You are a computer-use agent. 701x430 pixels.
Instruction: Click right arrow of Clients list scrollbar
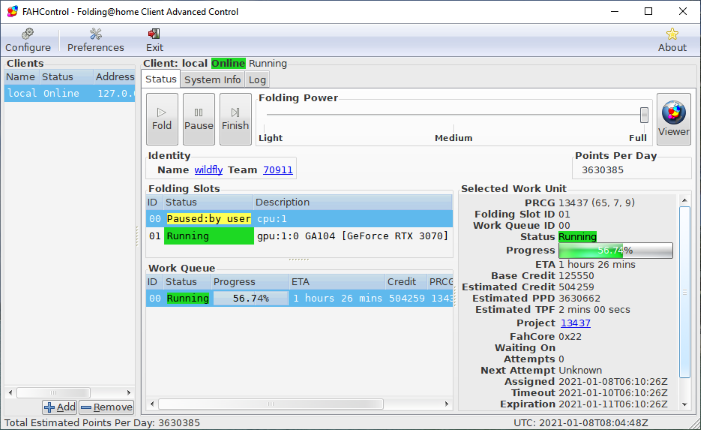click(128, 392)
